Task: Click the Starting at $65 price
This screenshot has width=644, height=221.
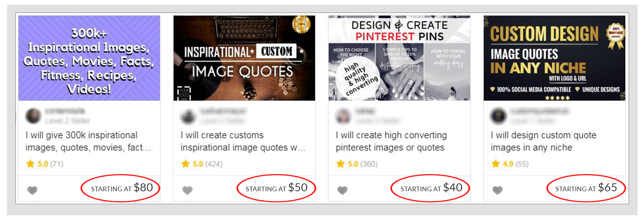Action: click(586, 188)
